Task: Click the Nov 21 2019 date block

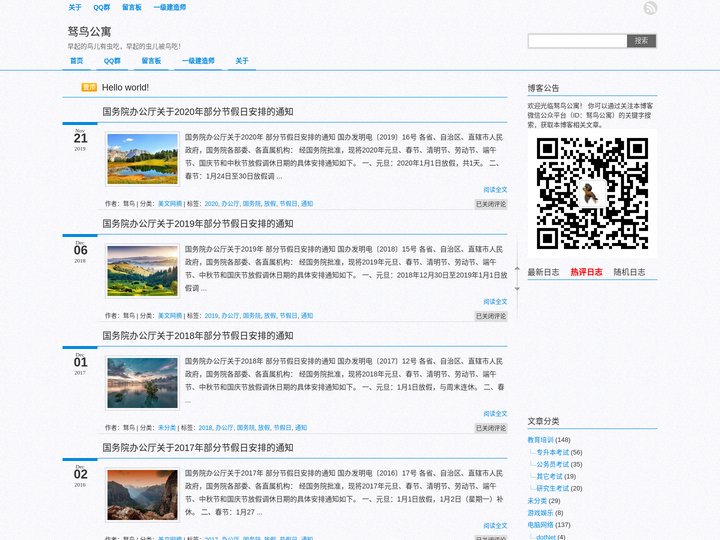Action: [x=80, y=140]
